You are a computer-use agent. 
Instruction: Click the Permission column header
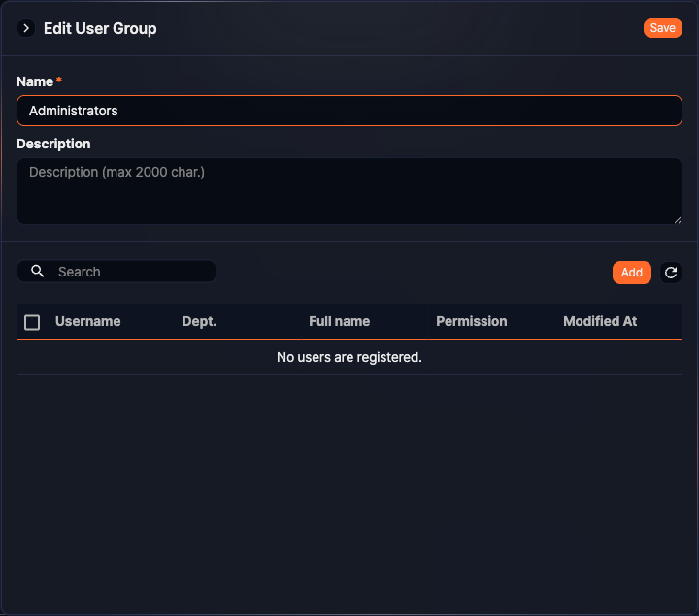coord(471,321)
